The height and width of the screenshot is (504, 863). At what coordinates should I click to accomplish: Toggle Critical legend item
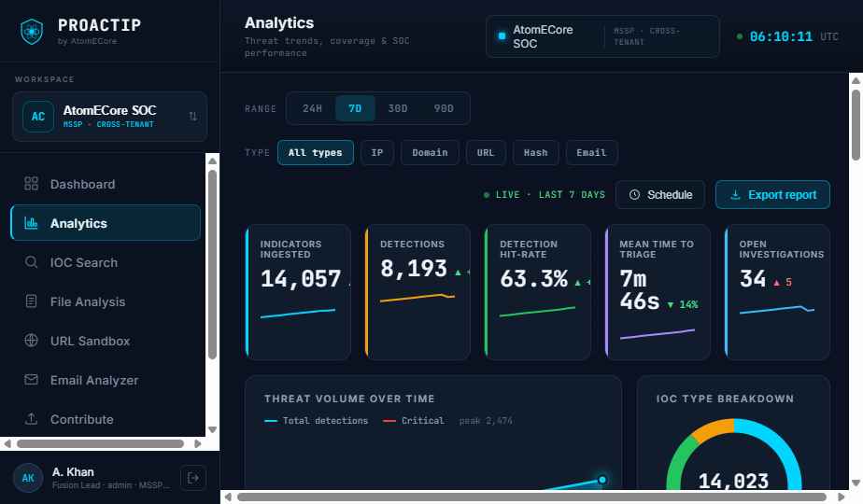coord(414,420)
